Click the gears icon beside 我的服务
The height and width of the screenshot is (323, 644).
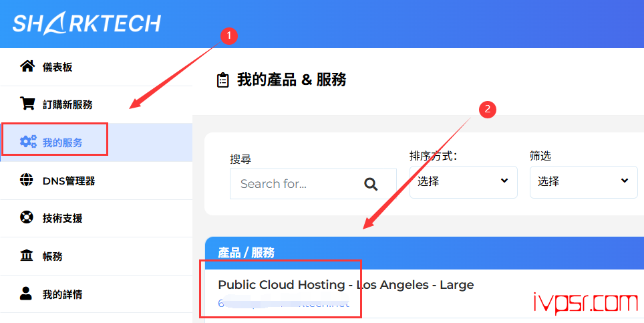point(28,142)
